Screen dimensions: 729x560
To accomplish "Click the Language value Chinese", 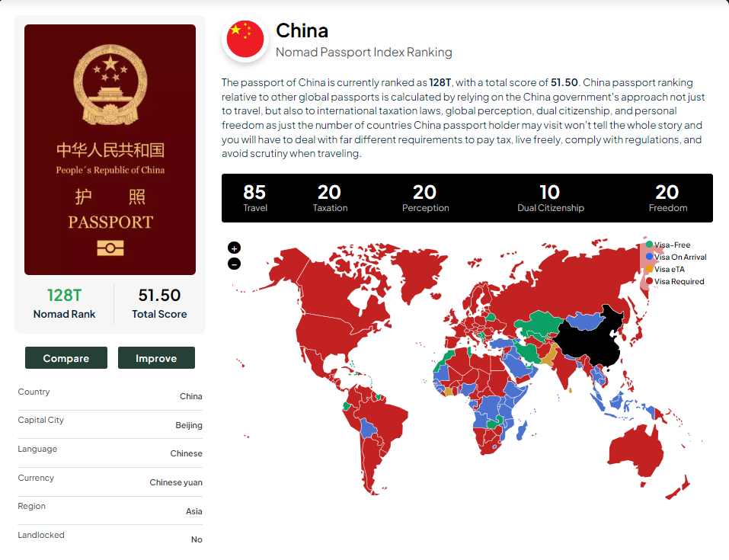I will (186, 453).
